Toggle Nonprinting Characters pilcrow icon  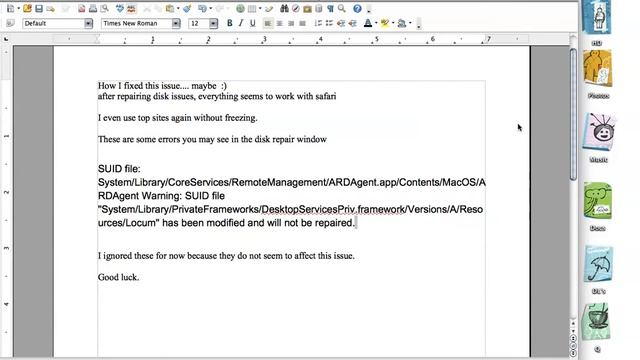pos(330,8)
